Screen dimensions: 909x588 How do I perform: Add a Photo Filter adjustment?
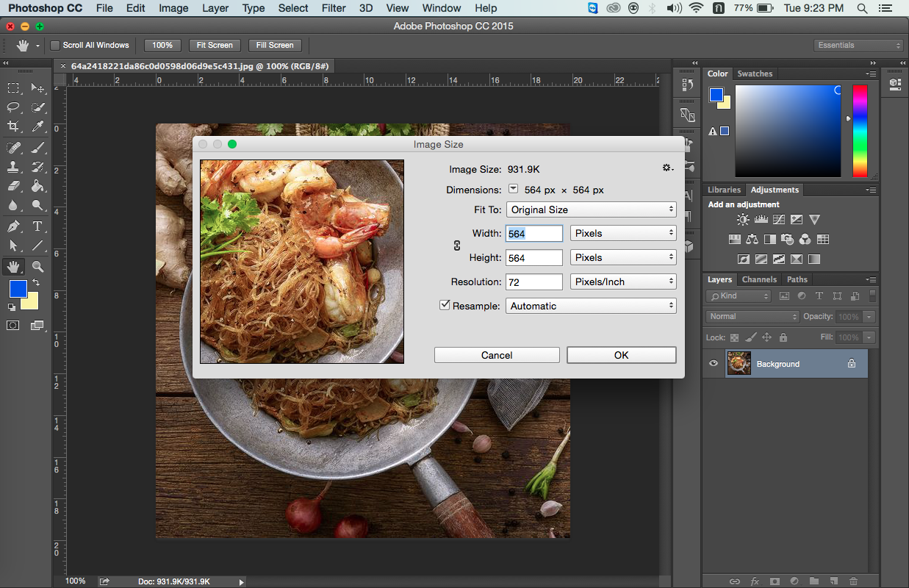click(x=787, y=240)
